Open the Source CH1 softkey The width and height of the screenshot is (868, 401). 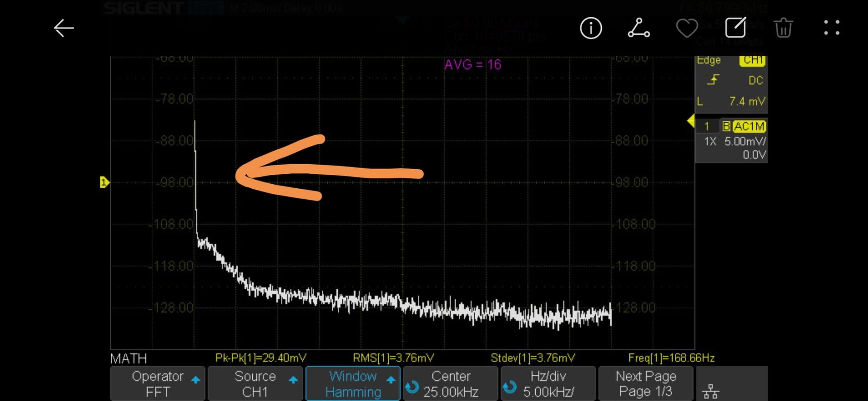tap(255, 383)
